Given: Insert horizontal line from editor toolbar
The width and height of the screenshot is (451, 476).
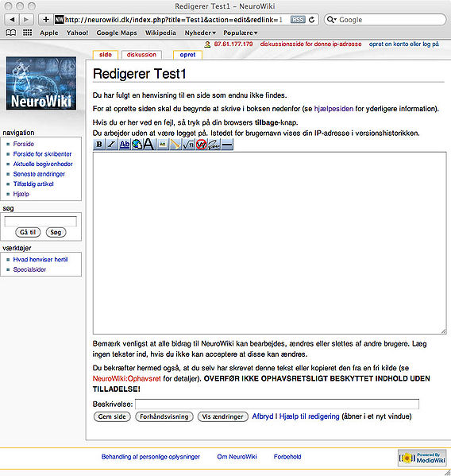Looking at the screenshot, I should click(227, 145).
